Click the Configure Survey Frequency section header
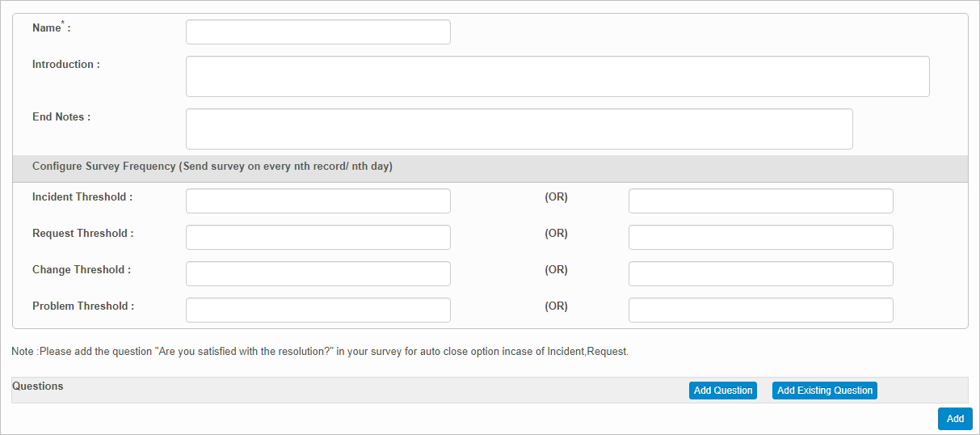980x435 pixels. [212, 167]
